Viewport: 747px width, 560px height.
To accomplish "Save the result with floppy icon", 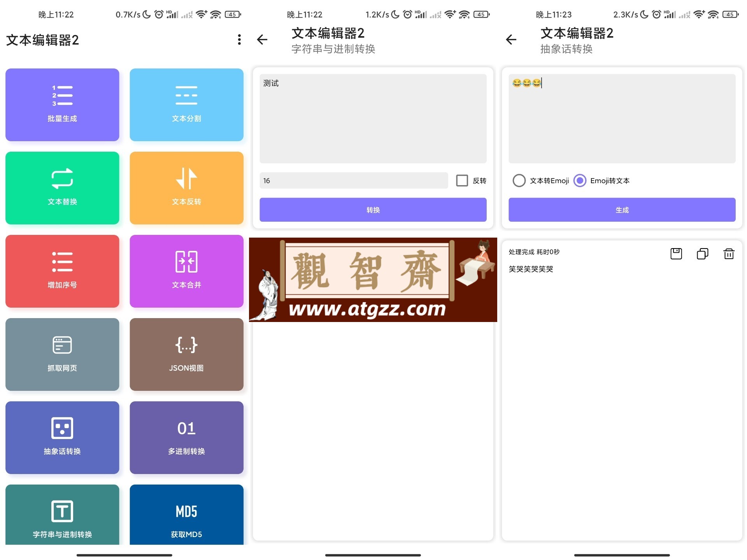I will click(676, 254).
